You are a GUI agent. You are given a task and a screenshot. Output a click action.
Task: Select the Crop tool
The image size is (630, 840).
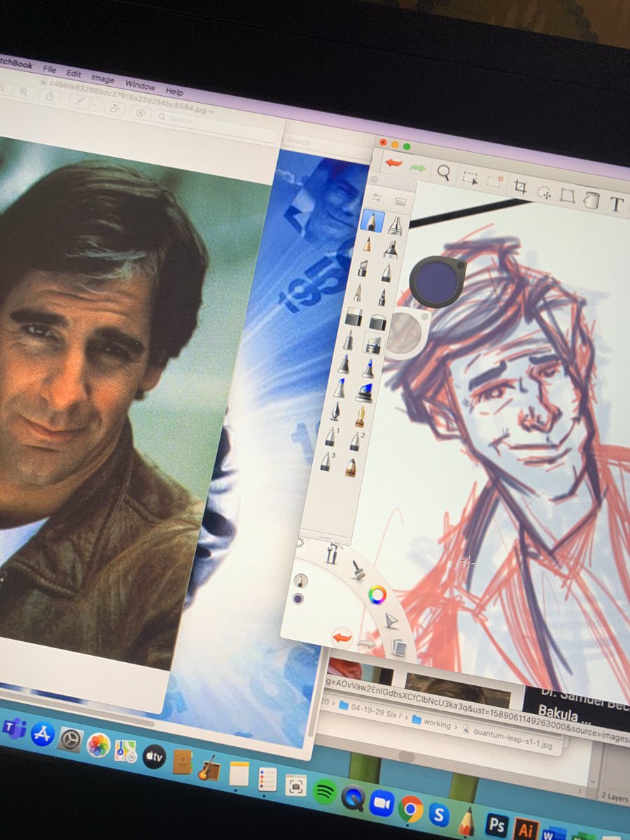tap(520, 185)
